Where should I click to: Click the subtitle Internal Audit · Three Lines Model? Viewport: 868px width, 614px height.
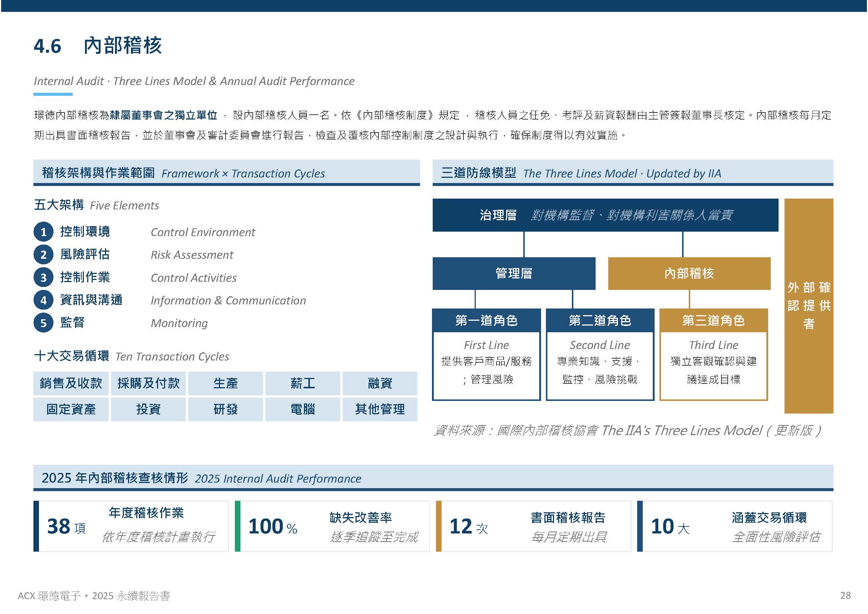[194, 81]
